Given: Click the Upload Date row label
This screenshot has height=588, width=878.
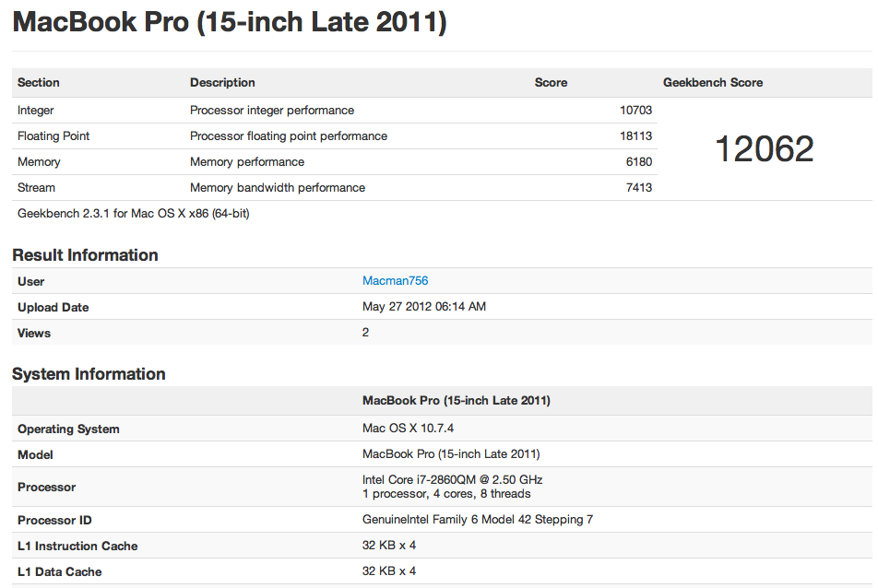Looking at the screenshot, I should (53, 307).
